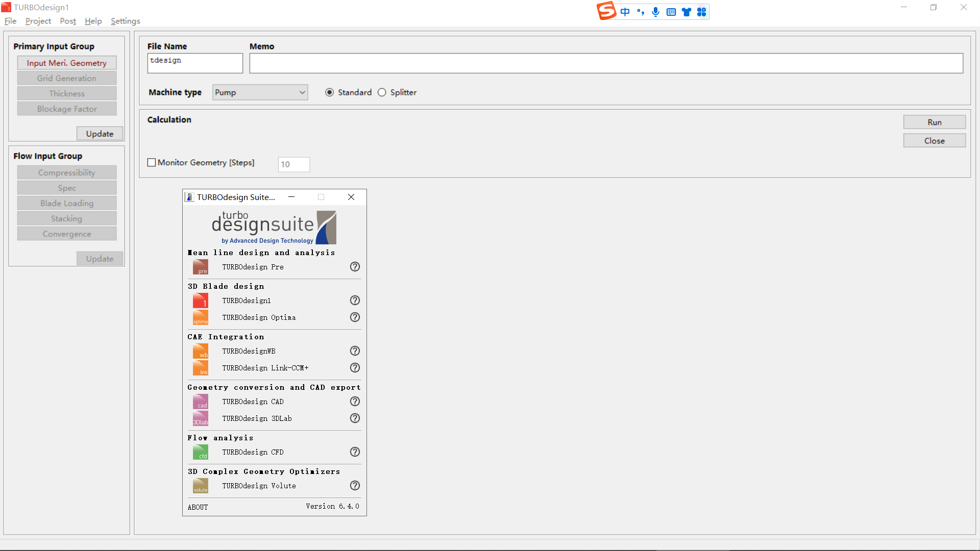The image size is (980, 551).
Task: Open help for TURBOdesign Optima
Action: tap(355, 317)
